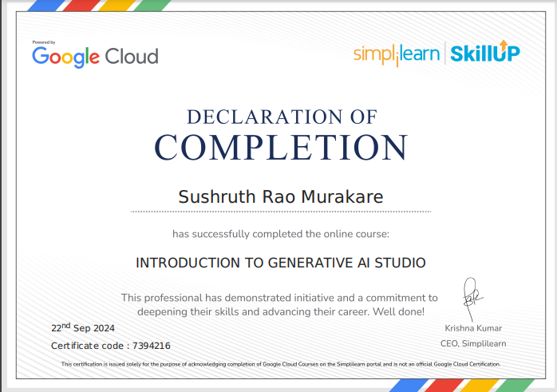This screenshot has height=392, width=557.
Task: Click the orange arrow in SkillUP
Action: (x=504, y=46)
